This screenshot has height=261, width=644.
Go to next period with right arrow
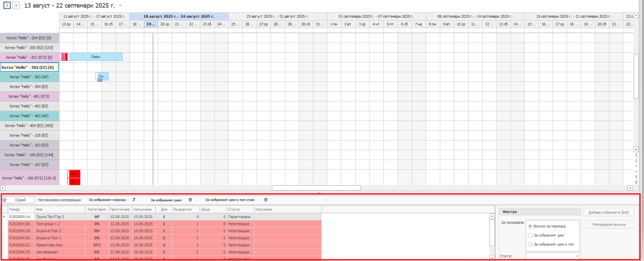point(16,5)
